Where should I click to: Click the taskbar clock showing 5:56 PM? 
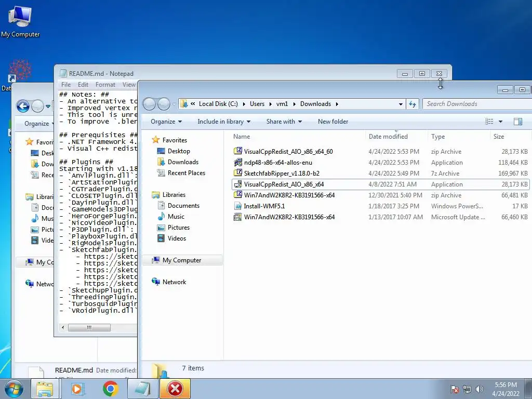(x=506, y=389)
